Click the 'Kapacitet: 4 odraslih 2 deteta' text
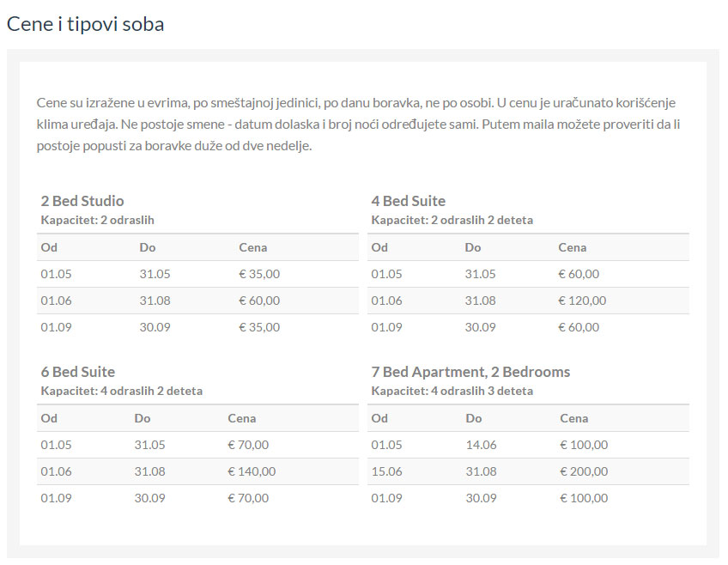This screenshot has height=565, width=728. tap(121, 391)
